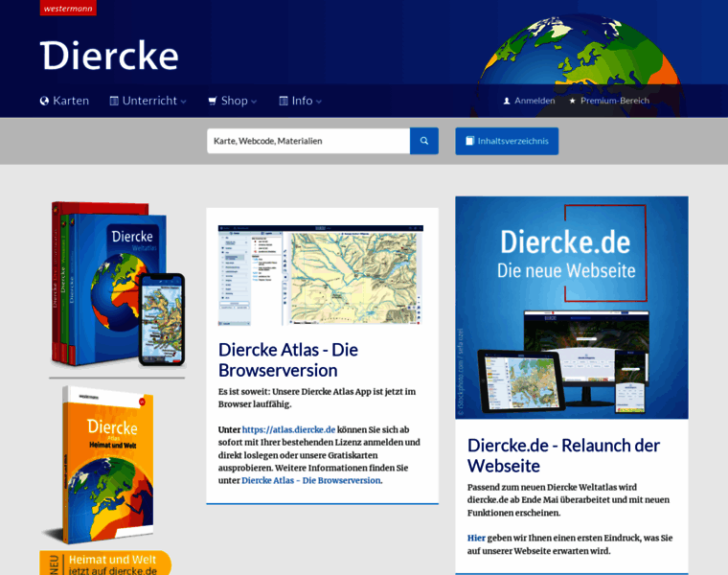The height and width of the screenshot is (575, 728).
Task: Open the Karten menu item
Action: [71, 101]
